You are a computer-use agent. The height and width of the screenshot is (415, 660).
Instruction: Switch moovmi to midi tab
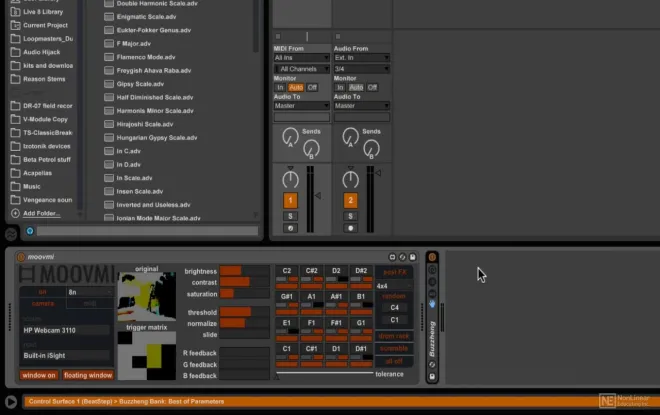tap(90, 303)
